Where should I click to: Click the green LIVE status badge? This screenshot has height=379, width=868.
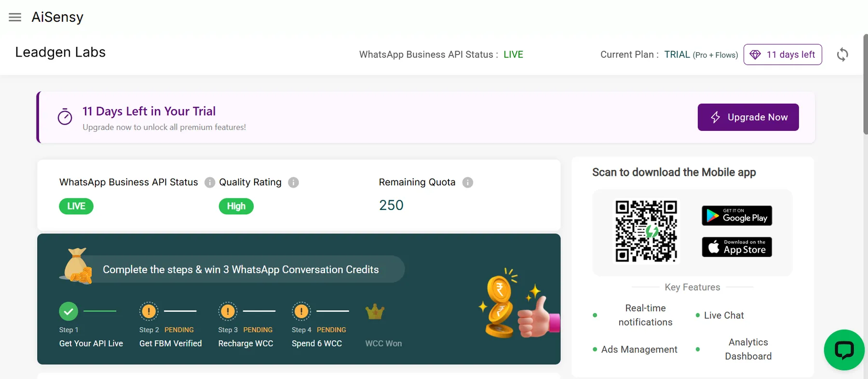(76, 206)
